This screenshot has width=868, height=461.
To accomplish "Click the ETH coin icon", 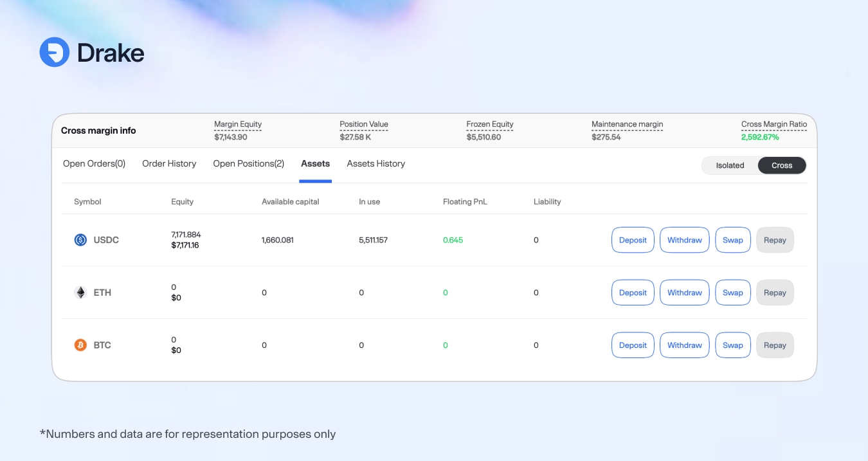I will click(x=80, y=293).
